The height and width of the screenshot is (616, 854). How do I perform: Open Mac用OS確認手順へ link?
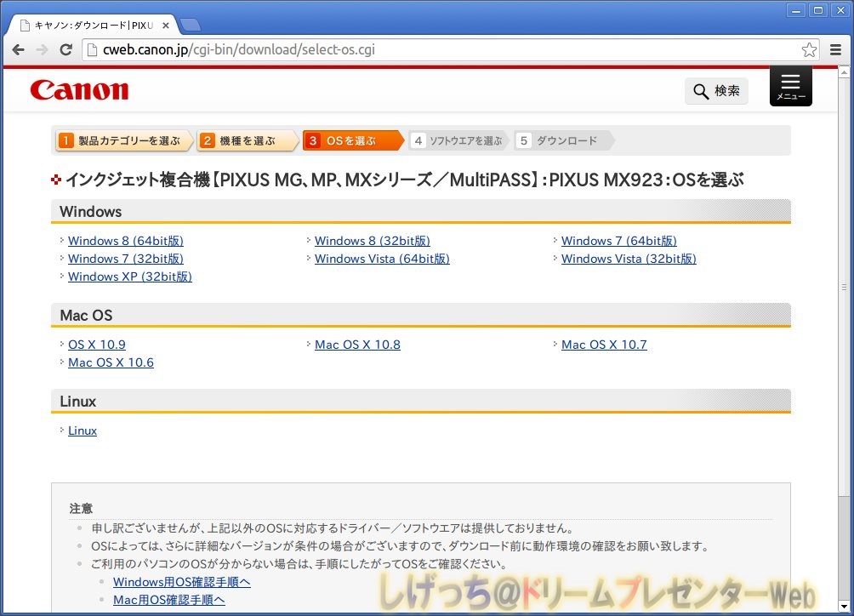click(168, 600)
